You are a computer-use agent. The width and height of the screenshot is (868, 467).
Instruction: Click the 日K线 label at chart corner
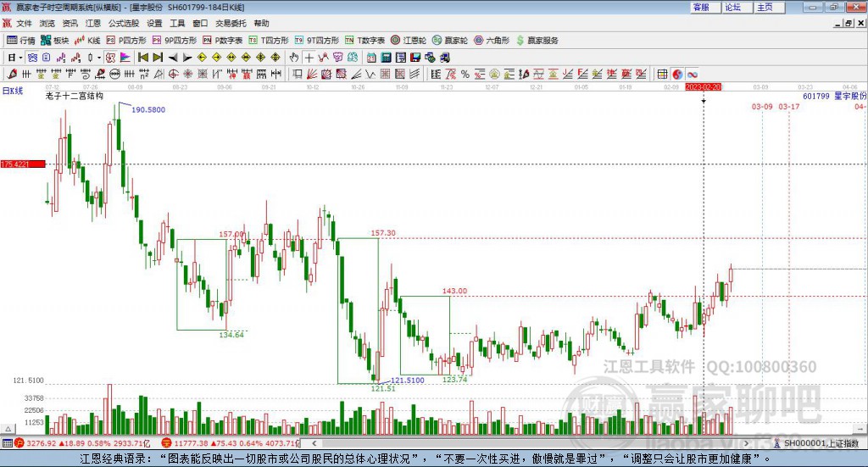click(x=13, y=91)
